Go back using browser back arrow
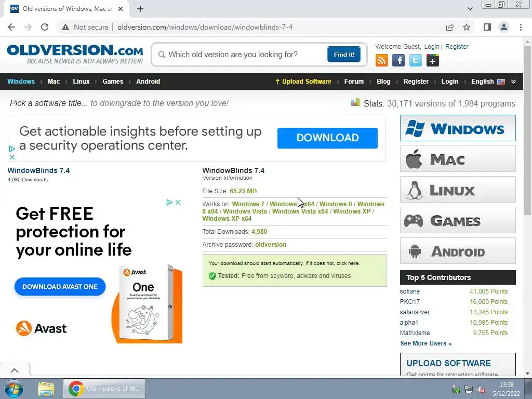The image size is (532, 399). click(x=11, y=27)
